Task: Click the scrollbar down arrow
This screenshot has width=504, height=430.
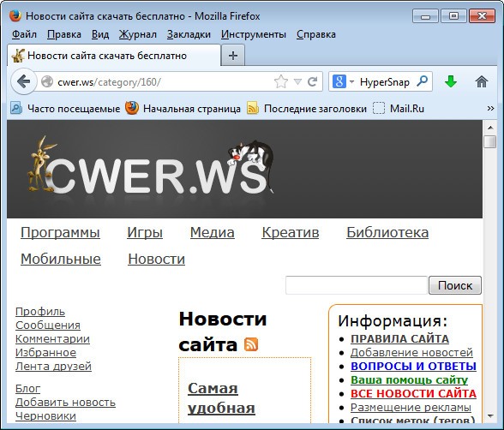Action: (490, 416)
